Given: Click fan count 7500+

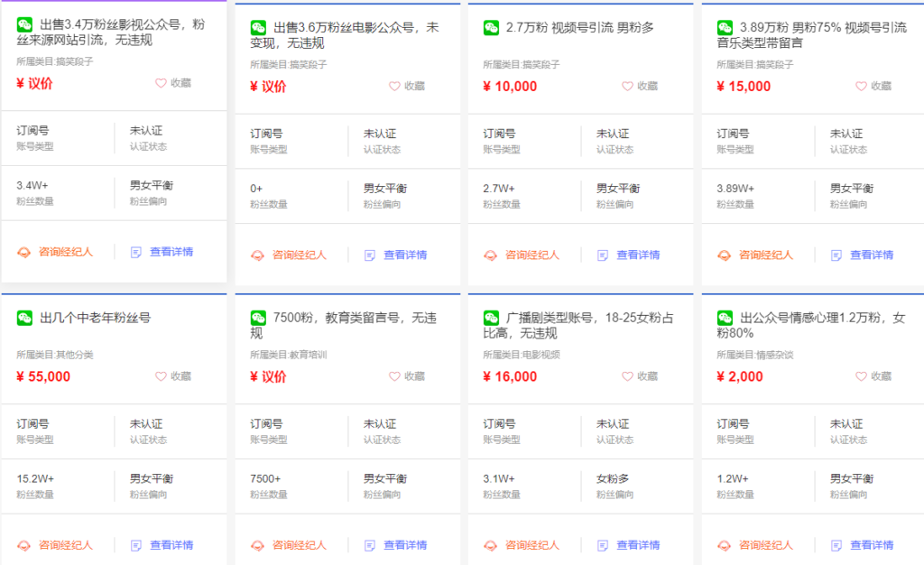Looking at the screenshot, I should click(x=265, y=479).
